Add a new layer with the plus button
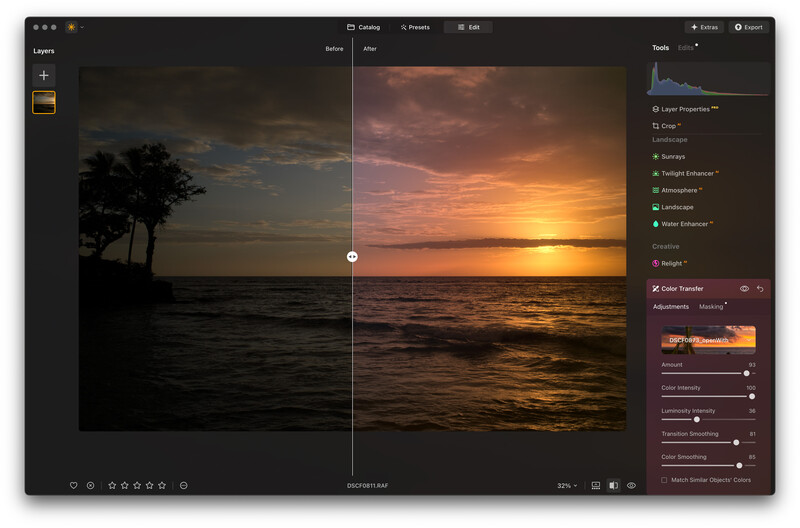This screenshot has height=528, width=800. (x=44, y=76)
